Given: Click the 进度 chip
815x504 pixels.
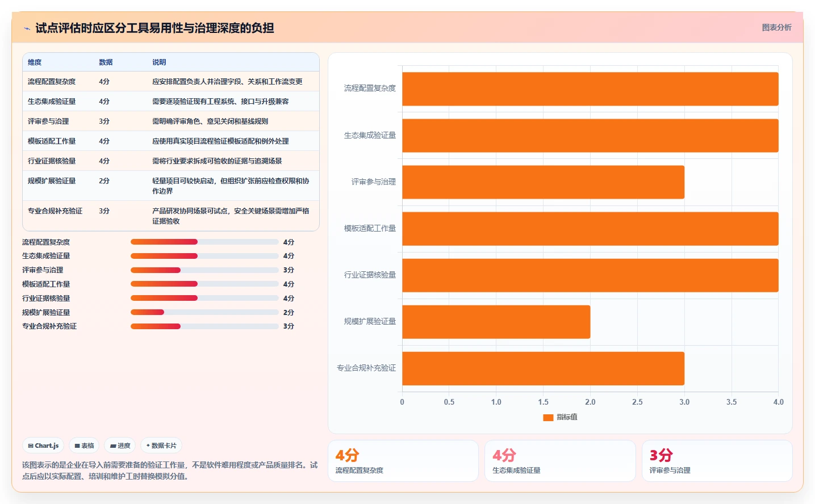Looking at the screenshot, I should (x=120, y=446).
